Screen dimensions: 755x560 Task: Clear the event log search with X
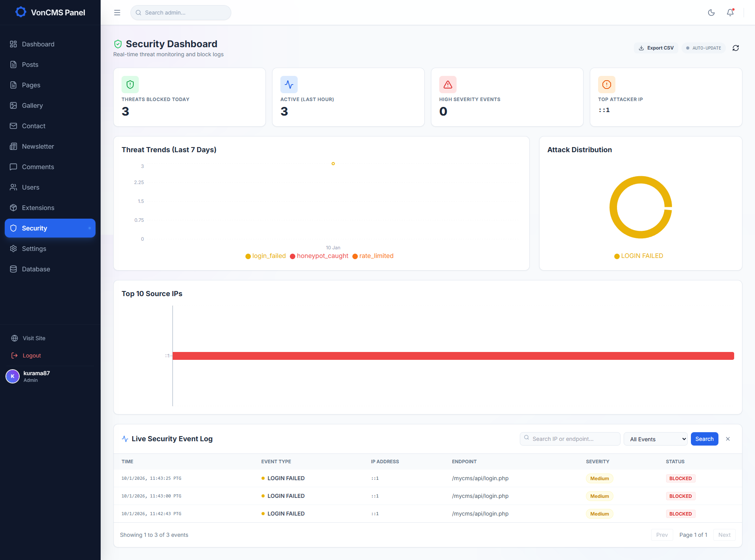click(x=728, y=439)
